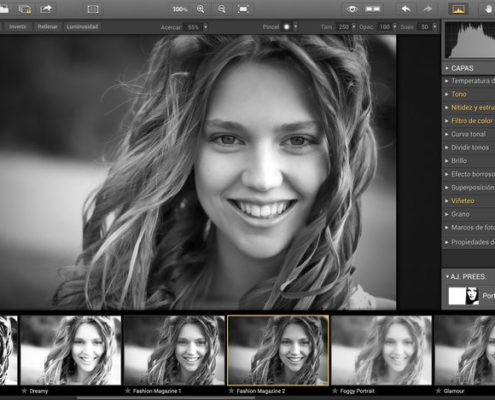Set zoom to 100%
The image size is (495, 400).
[180, 9]
